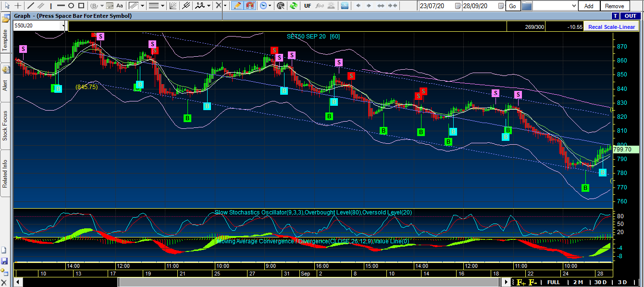Switch to the 3 D period view
Viewport: 644px width, 287px height.
click(622, 282)
